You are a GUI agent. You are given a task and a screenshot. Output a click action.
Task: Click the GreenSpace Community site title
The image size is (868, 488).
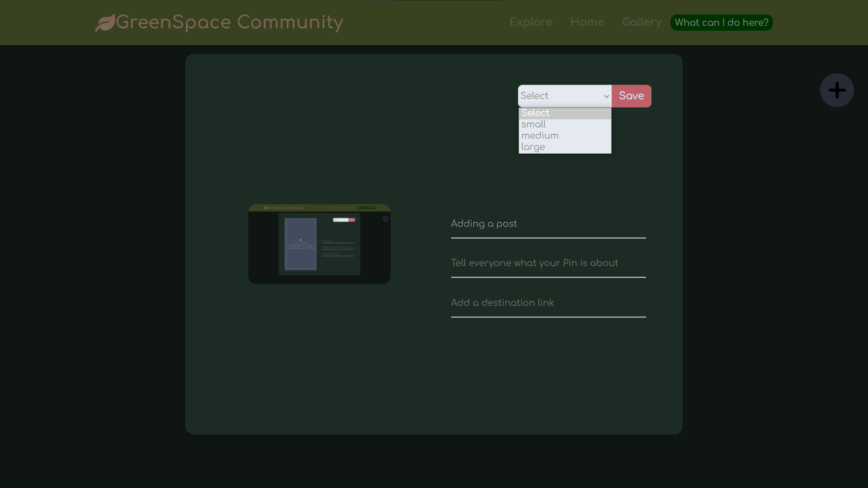tap(229, 22)
